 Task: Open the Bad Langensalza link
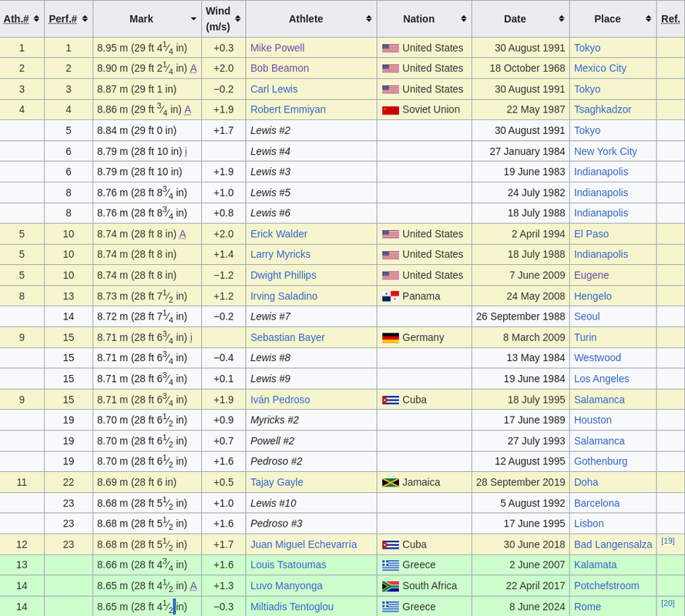point(613,544)
